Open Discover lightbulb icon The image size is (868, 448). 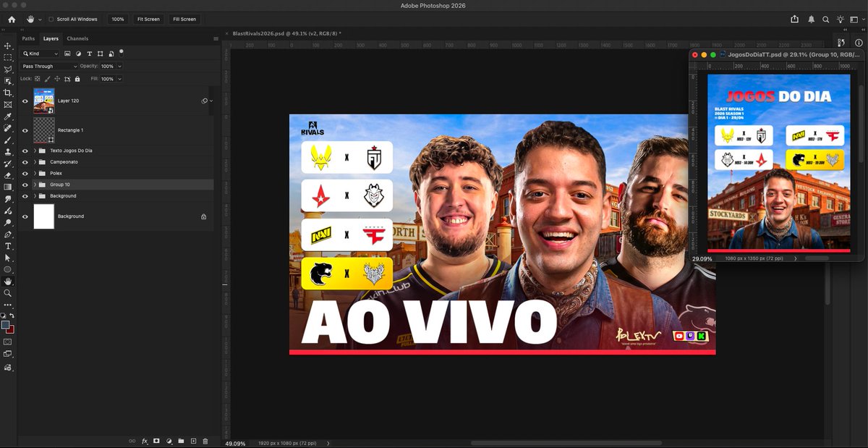[840, 19]
